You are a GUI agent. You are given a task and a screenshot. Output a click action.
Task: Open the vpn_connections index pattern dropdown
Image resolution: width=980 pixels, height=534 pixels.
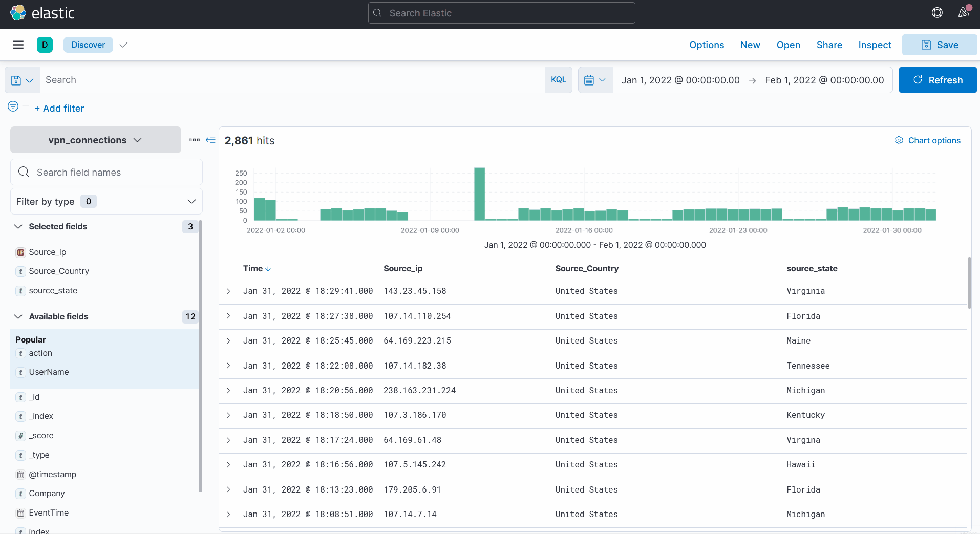[x=95, y=140]
